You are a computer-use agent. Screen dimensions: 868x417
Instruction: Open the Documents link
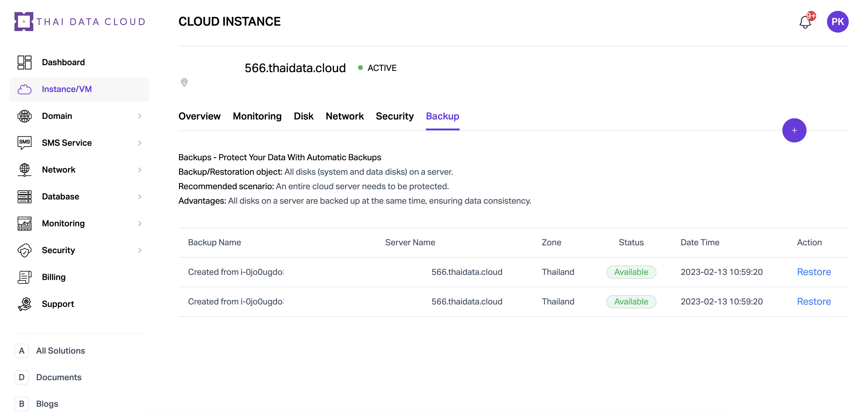59,377
